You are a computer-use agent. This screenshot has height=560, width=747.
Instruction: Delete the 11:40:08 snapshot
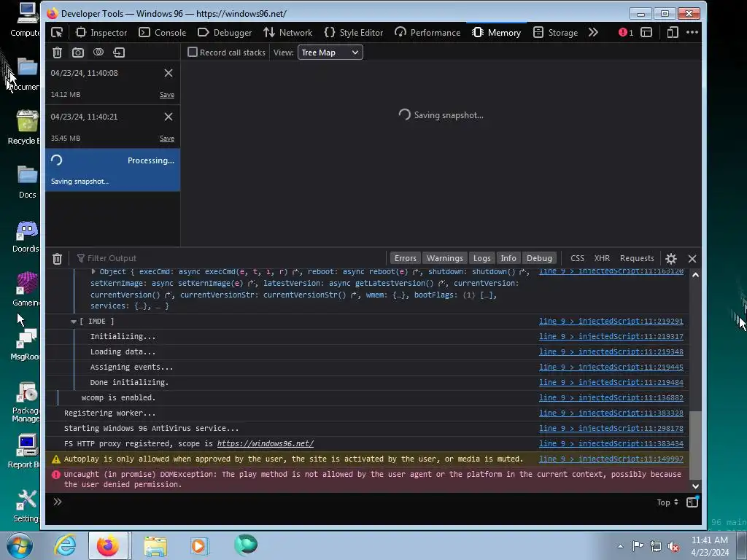point(169,73)
